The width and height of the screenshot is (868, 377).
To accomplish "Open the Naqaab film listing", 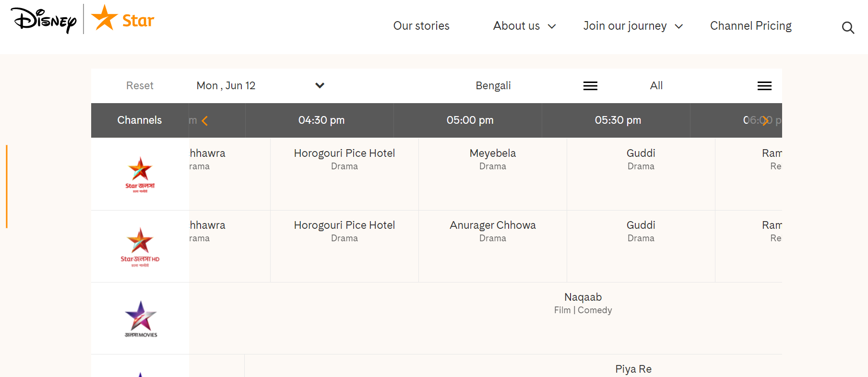I will coord(583,303).
